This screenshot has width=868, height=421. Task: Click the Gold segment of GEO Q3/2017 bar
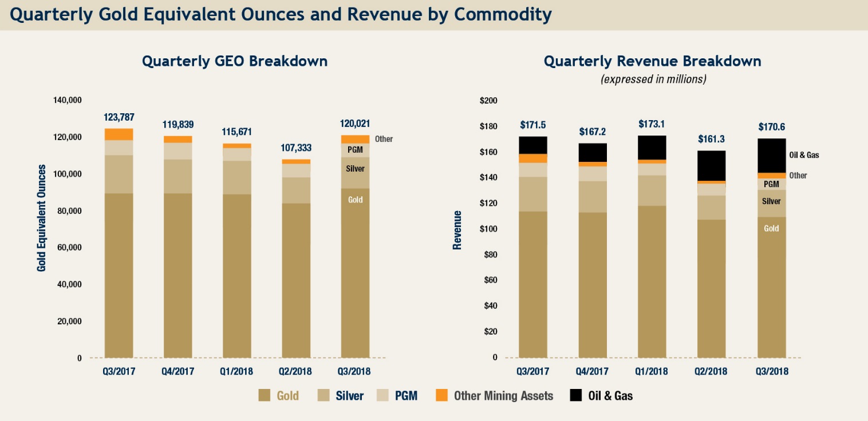tap(119, 276)
